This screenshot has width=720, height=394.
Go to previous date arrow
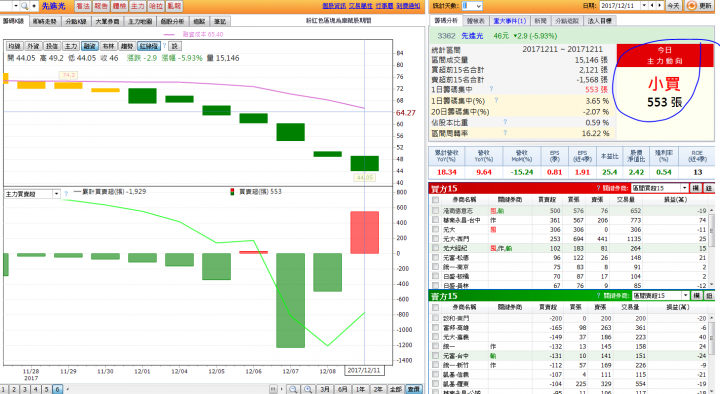(652, 6)
